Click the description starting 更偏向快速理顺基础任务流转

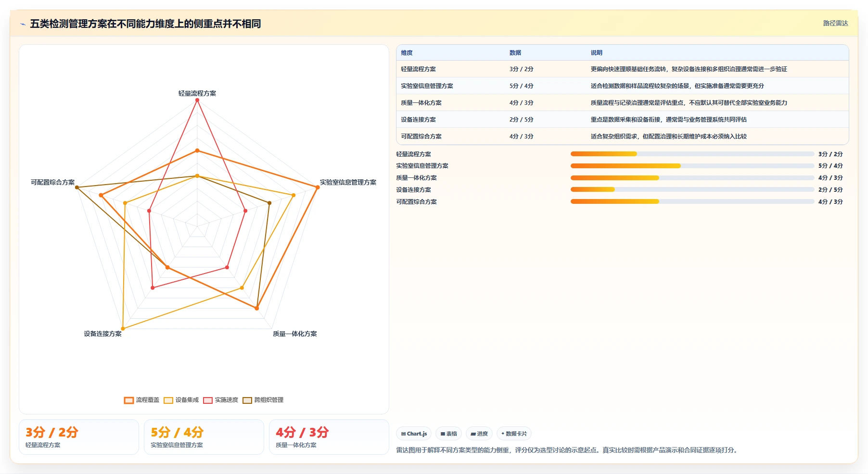pos(689,69)
